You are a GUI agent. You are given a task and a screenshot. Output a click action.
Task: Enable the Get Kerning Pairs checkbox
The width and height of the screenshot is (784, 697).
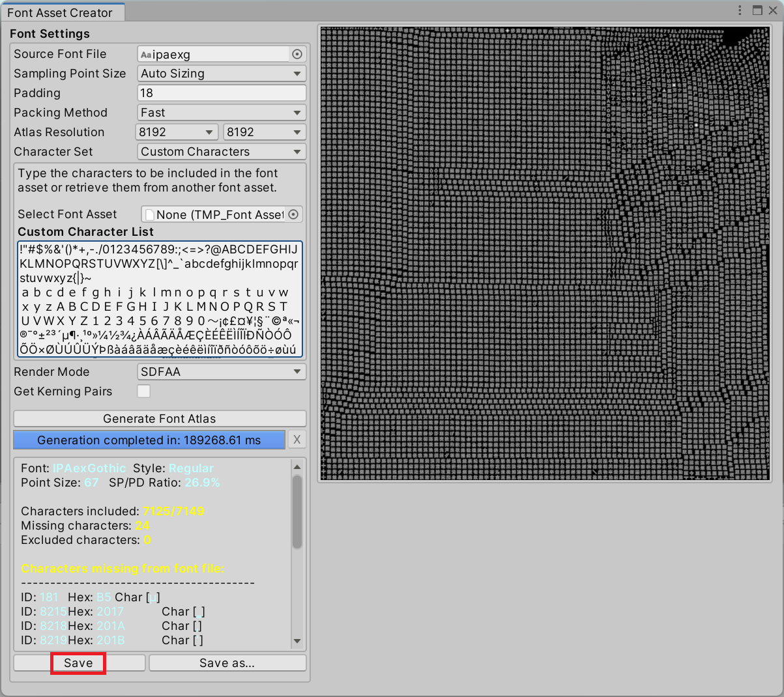coord(142,391)
